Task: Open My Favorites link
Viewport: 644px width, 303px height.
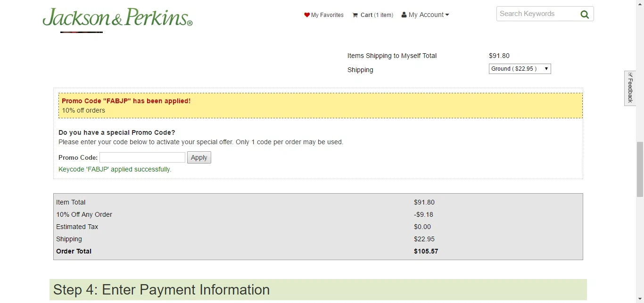Action: coord(324,15)
